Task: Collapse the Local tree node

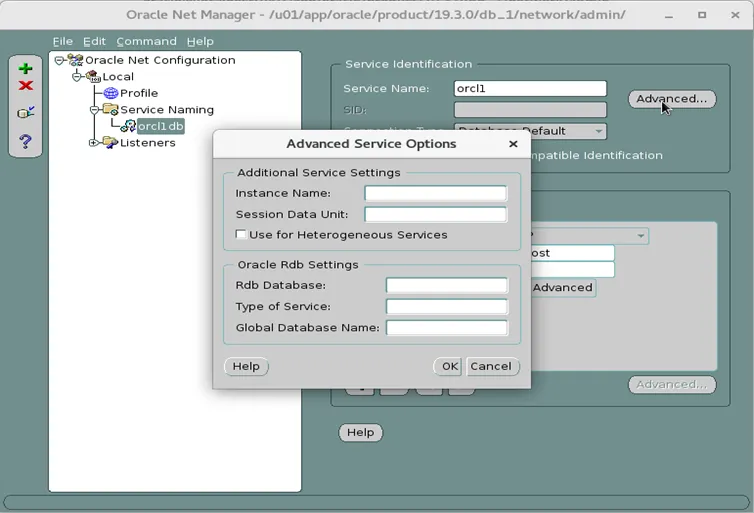Action: (76, 76)
